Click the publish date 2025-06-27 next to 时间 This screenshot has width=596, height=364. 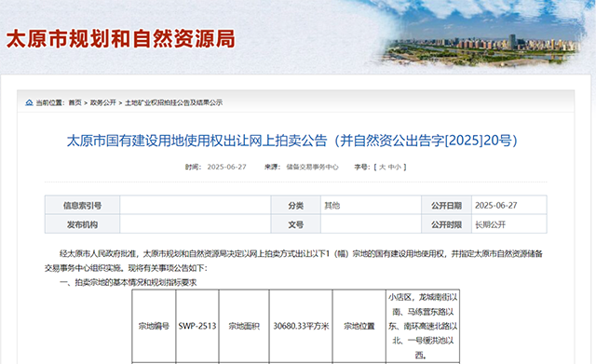pyautogui.click(x=226, y=167)
